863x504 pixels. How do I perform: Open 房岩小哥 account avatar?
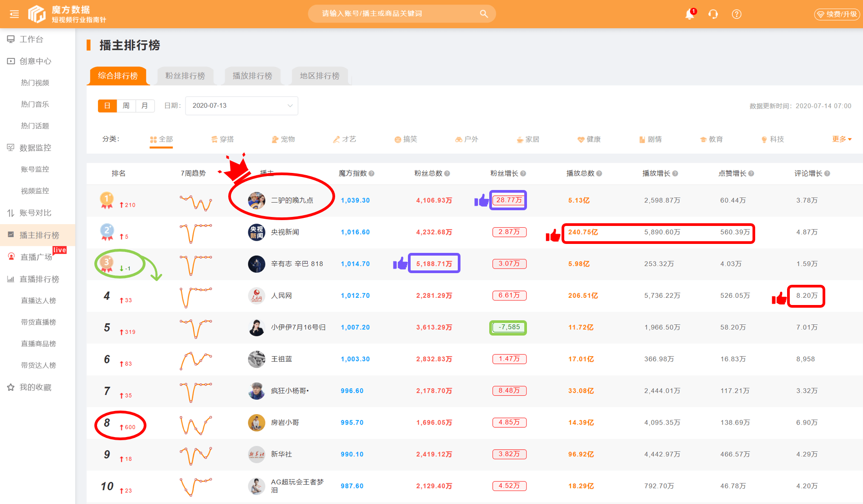pyautogui.click(x=257, y=423)
